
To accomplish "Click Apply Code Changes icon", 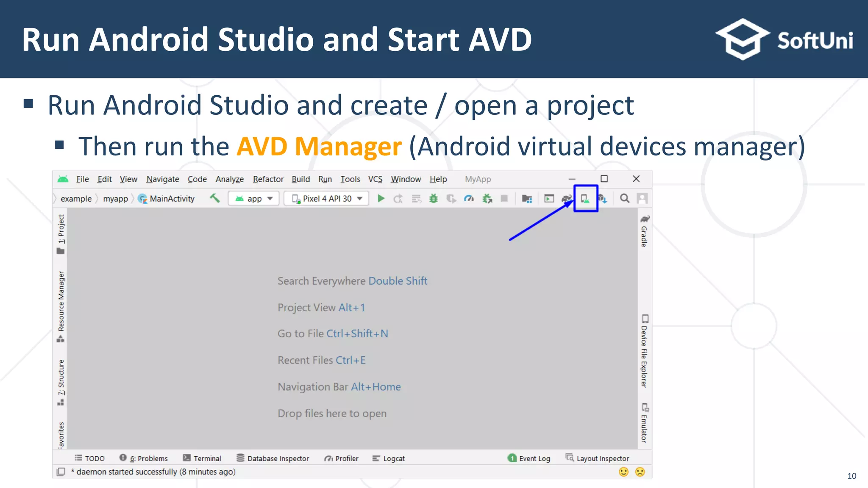I will [417, 199].
